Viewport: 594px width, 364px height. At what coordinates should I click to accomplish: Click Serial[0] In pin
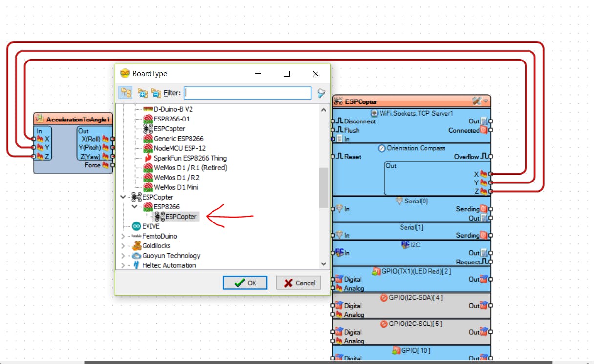[x=333, y=209]
